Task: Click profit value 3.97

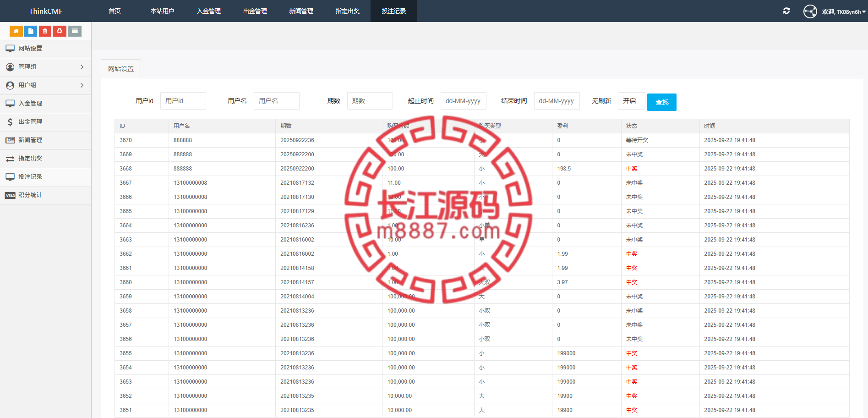Action: (562, 282)
